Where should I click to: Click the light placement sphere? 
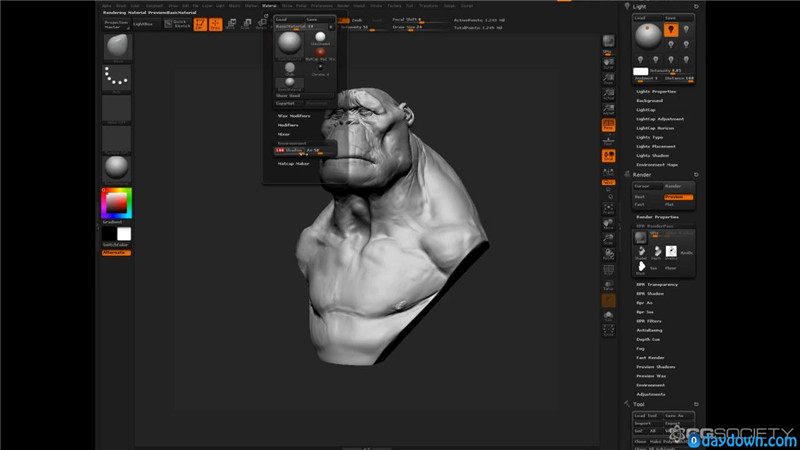click(x=648, y=37)
